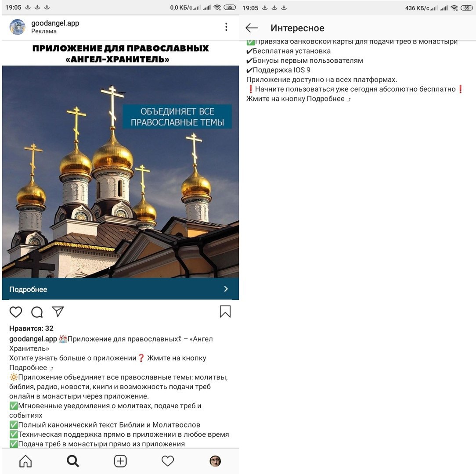Share post with paper plane icon
Viewport: 476px width, 474px height.
[x=58, y=312]
